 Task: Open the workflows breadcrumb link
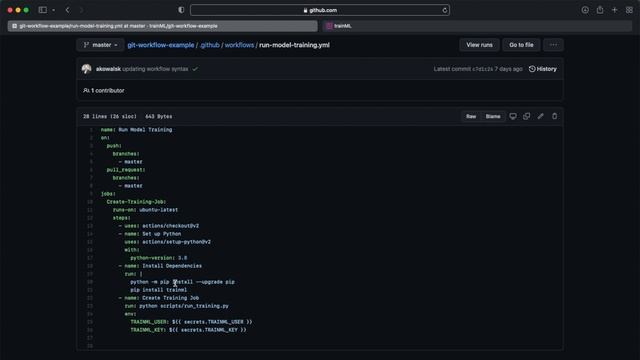tap(239, 45)
